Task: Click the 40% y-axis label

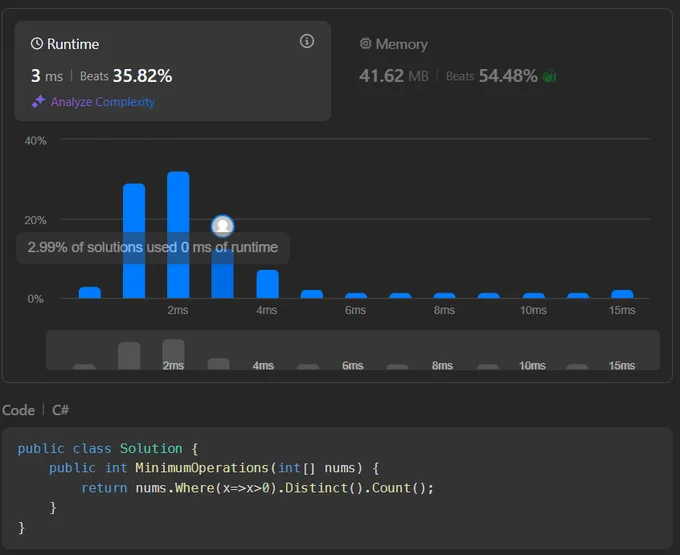Action: [x=36, y=141]
